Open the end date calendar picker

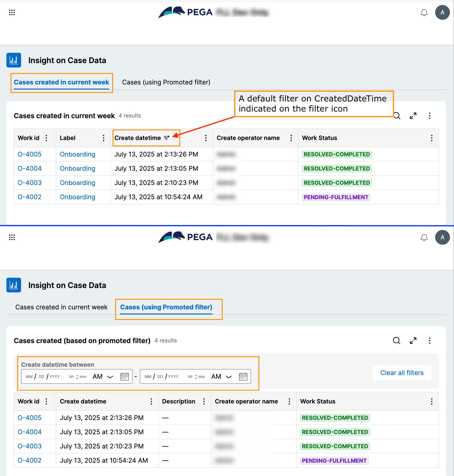pos(243,376)
